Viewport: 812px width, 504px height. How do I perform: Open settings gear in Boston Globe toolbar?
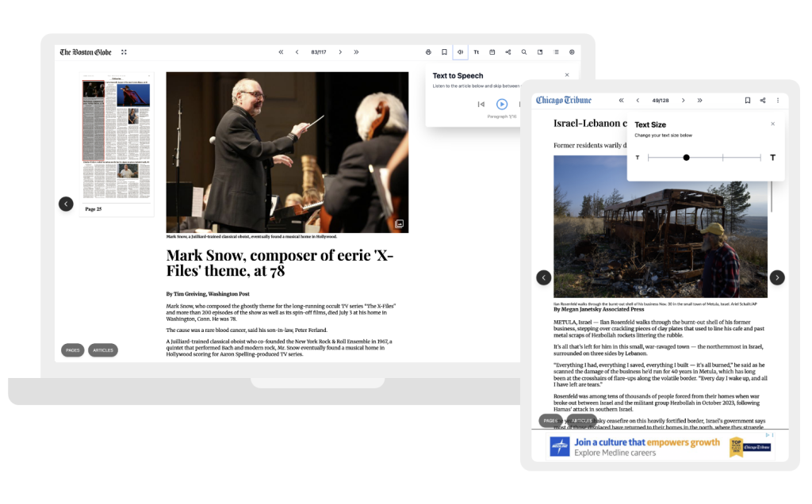click(572, 52)
